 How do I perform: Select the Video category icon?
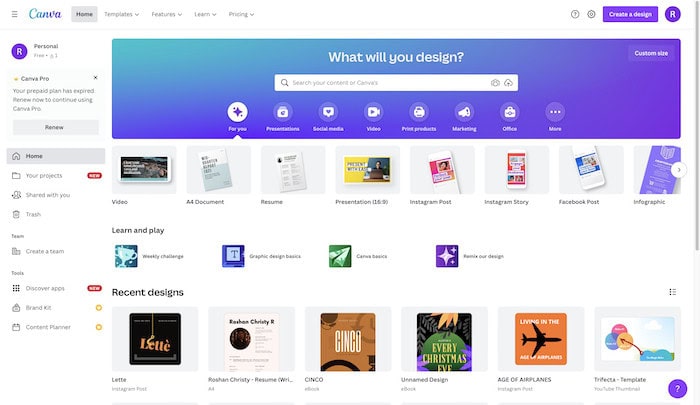(374, 112)
